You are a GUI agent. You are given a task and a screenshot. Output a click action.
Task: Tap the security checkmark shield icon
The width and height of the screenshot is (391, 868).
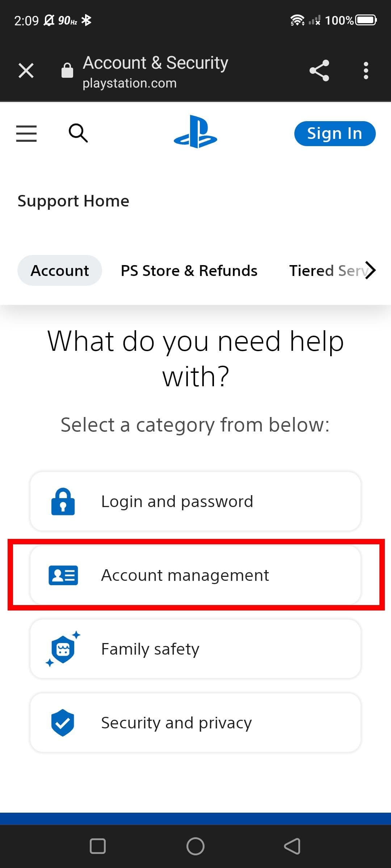click(63, 723)
